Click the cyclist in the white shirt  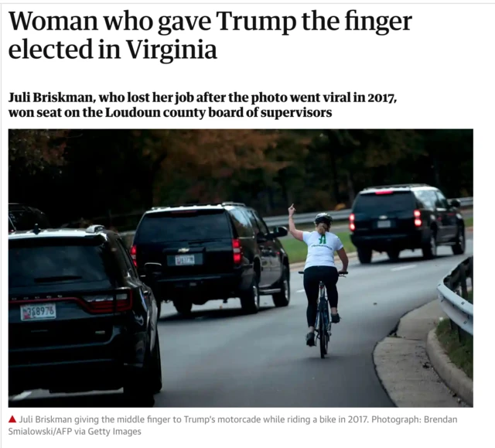point(321,278)
